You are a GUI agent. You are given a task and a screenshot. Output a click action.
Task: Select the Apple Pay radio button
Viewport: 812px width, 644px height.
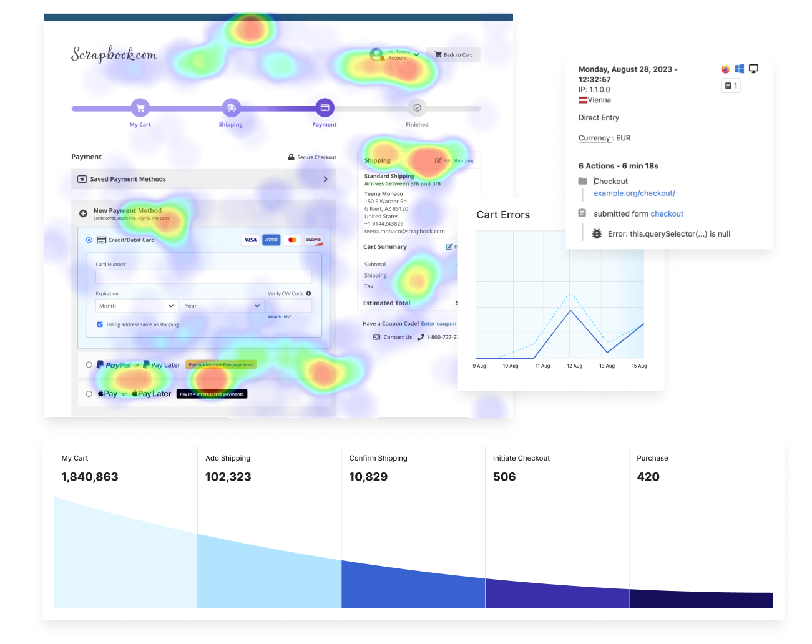(89, 394)
